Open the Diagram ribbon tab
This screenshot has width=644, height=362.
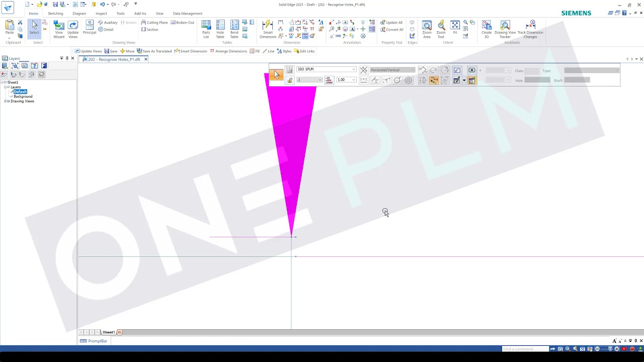79,14
